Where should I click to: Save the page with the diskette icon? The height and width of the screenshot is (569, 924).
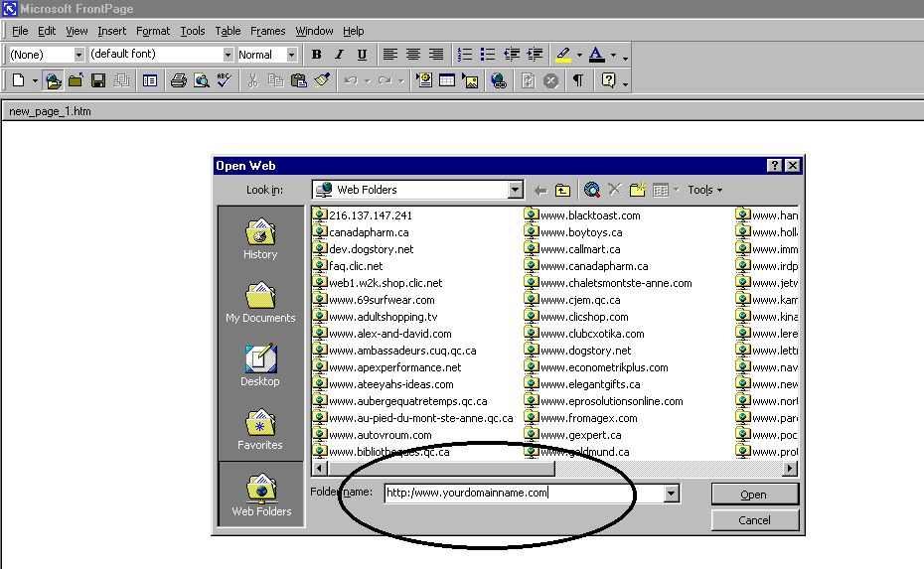97,80
